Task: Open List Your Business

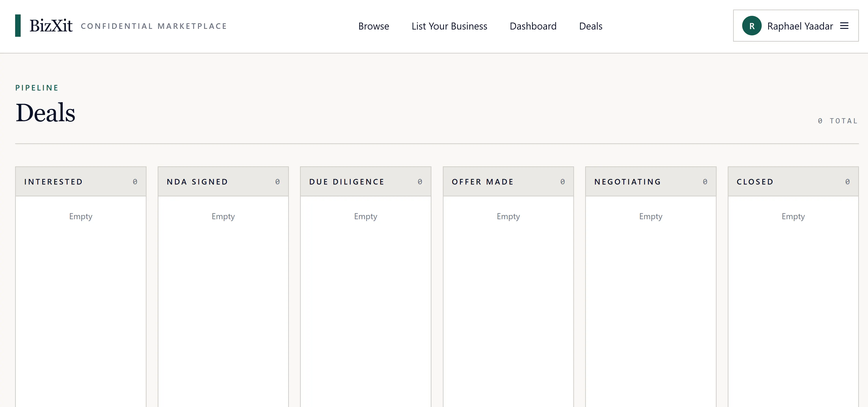Action: click(449, 26)
